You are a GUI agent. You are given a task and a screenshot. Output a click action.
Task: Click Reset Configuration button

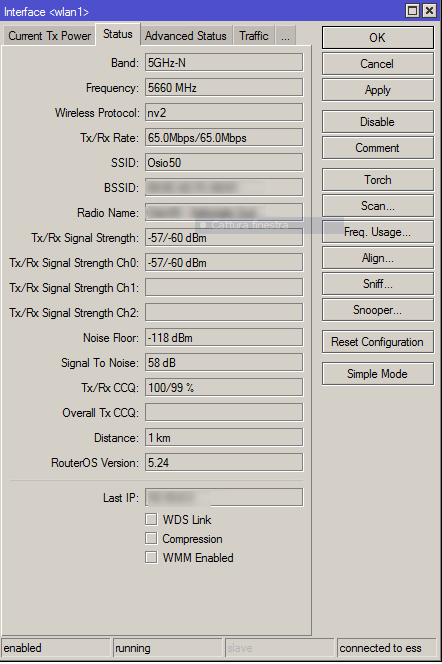coord(378,342)
